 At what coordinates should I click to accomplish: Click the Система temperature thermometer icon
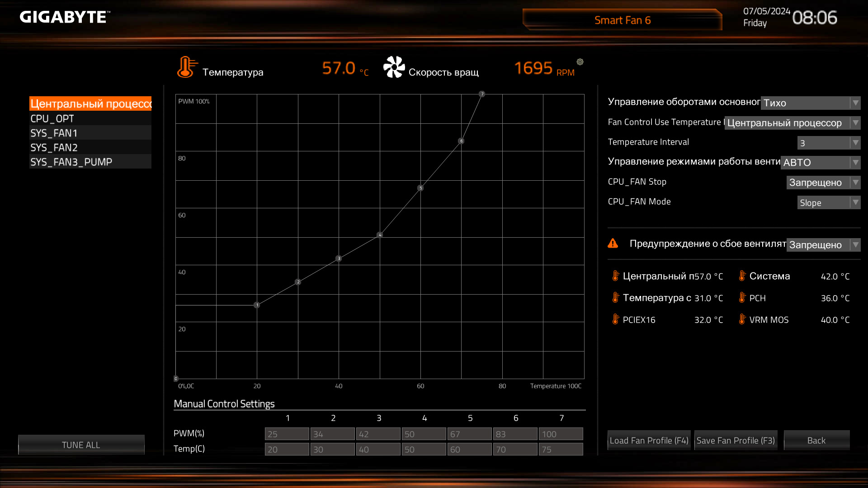pyautogui.click(x=742, y=276)
